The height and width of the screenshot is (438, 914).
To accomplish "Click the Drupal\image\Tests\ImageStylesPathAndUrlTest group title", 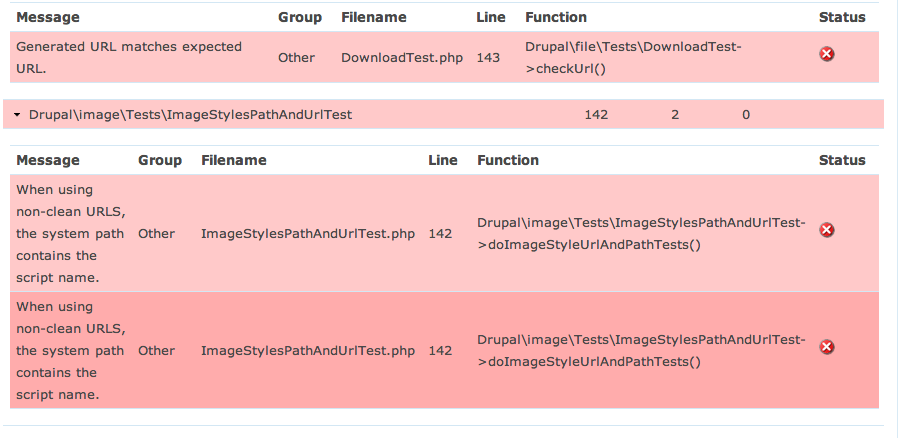I will (190, 115).
